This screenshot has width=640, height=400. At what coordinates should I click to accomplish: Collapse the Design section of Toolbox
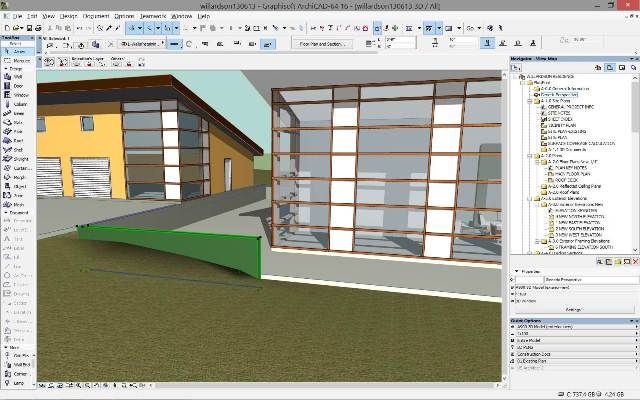tap(6, 69)
